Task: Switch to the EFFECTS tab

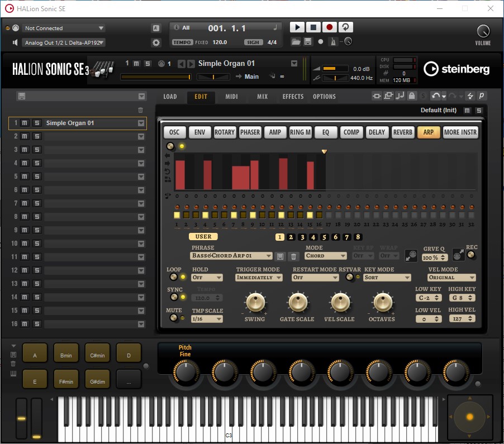Action: click(x=293, y=97)
